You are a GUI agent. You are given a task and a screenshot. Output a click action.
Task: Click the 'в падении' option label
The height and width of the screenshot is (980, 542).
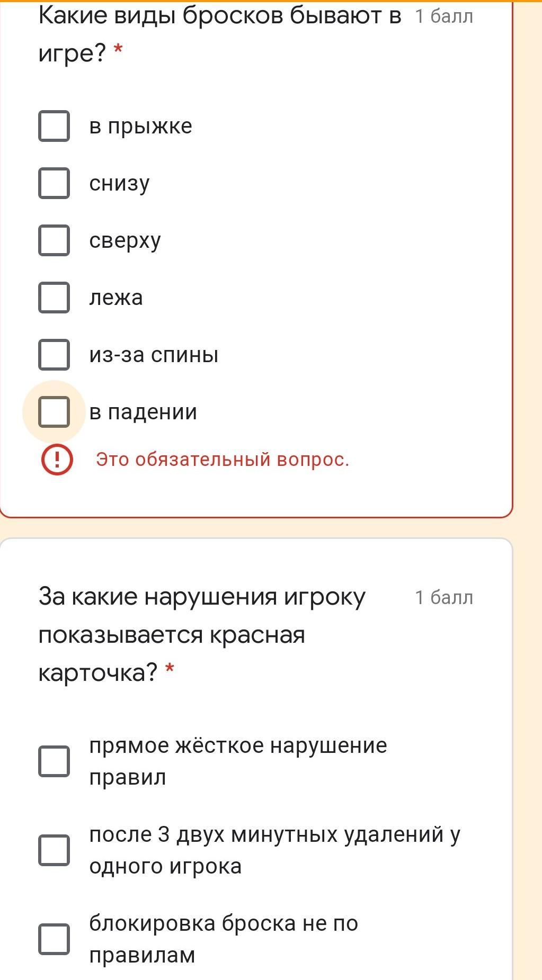click(143, 412)
